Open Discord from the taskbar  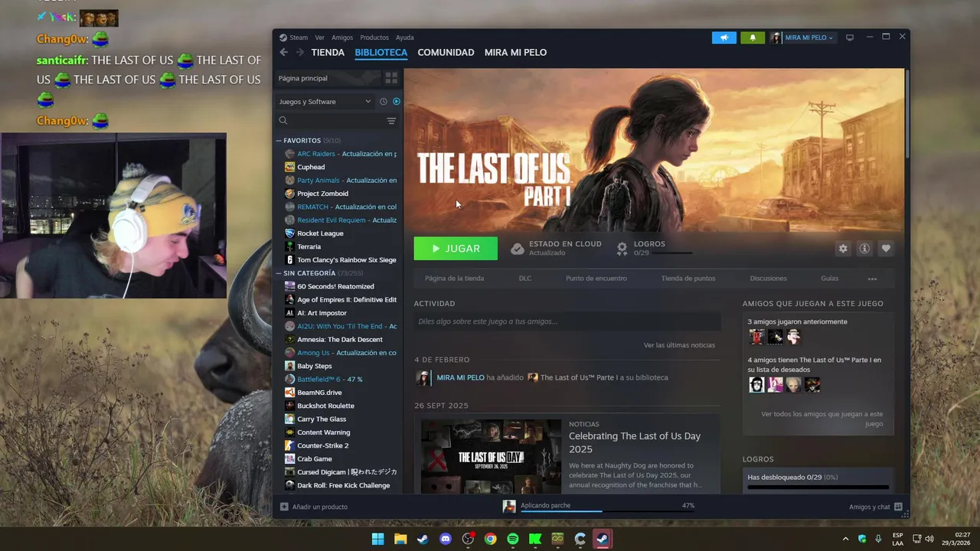click(x=446, y=539)
